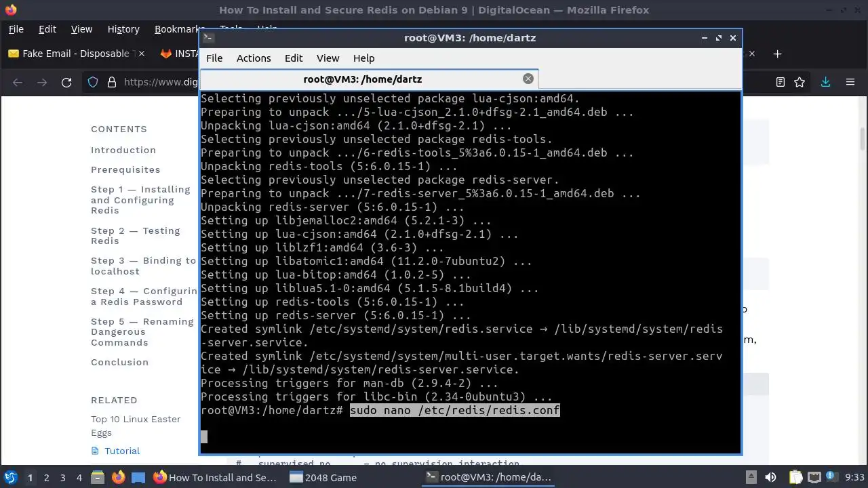868x488 pixels.
Task: Open Firefox File menu
Action: click(x=16, y=29)
